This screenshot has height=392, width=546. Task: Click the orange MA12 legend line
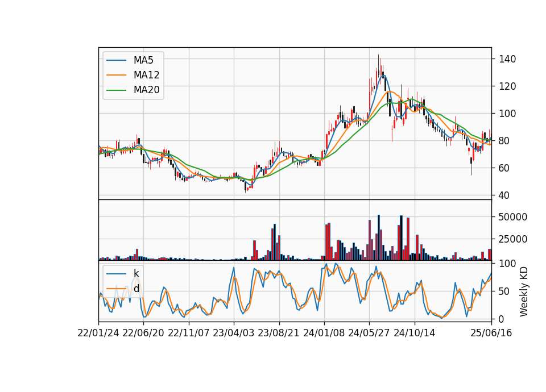coord(116,75)
